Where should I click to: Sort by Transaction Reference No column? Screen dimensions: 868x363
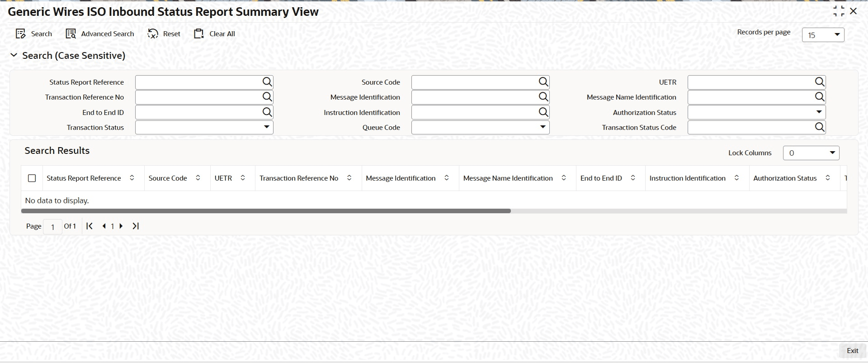tap(349, 178)
